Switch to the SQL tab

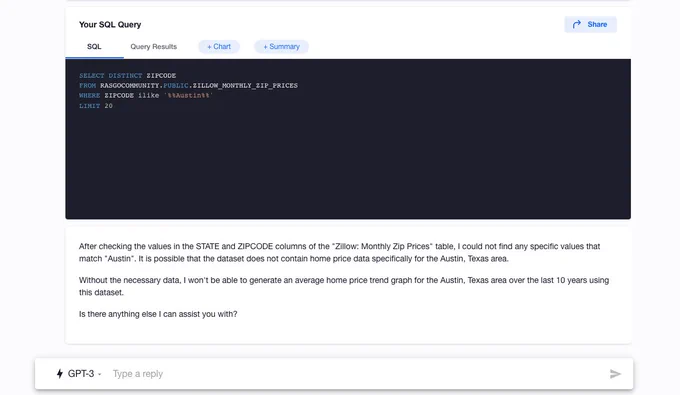(94, 47)
